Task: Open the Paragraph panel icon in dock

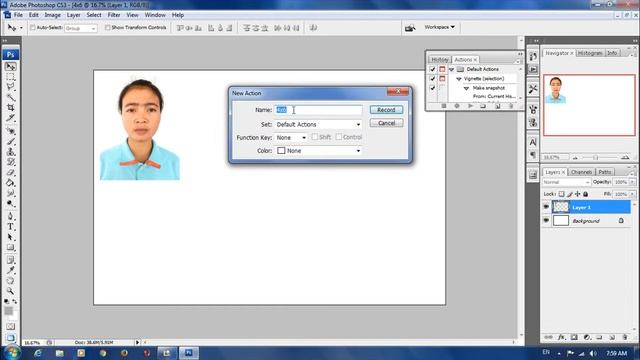Action: 533,155
